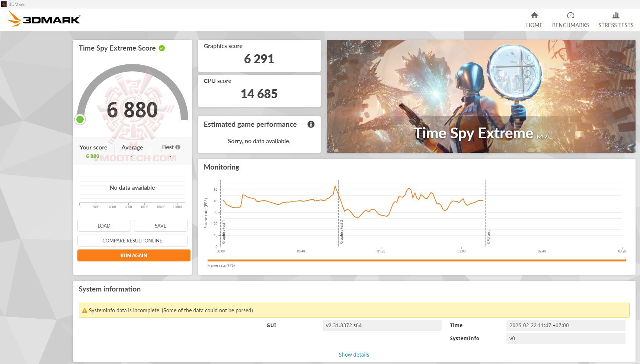Click the 3DMark icon in the title bar

[3, 4]
